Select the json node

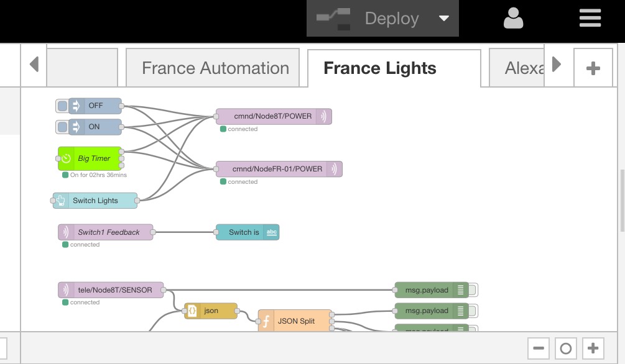pyautogui.click(x=211, y=311)
